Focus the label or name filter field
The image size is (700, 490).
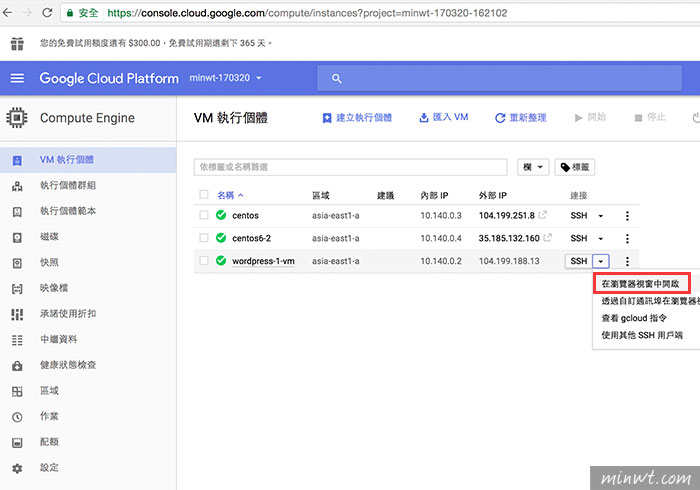click(x=350, y=167)
